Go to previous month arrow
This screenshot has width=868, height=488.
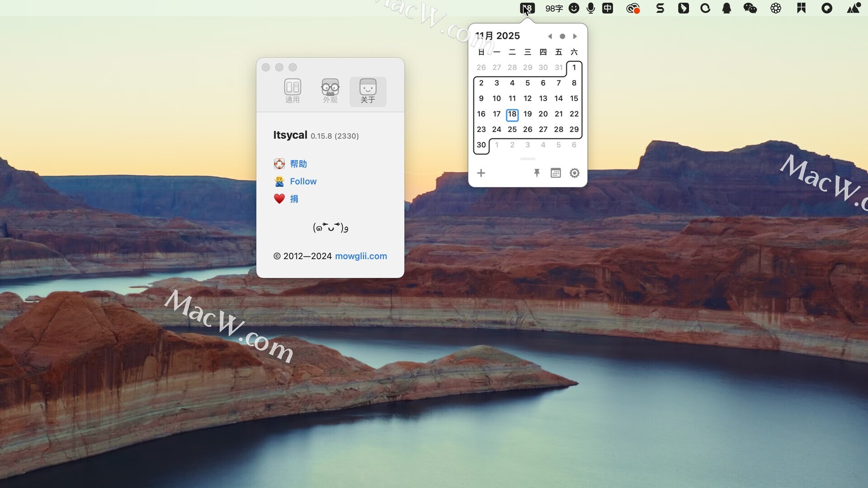coord(550,36)
